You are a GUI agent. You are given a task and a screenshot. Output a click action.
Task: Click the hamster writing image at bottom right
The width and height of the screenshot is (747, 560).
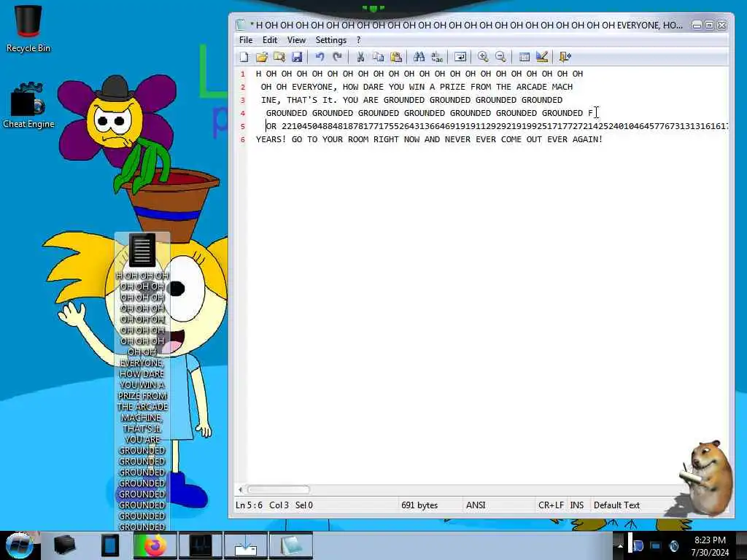(x=705, y=478)
